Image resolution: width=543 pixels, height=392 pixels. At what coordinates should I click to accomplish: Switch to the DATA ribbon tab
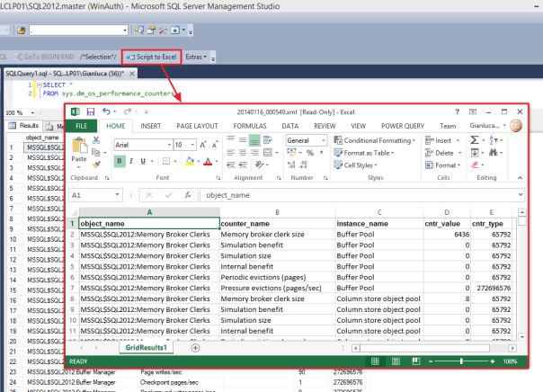coord(290,126)
